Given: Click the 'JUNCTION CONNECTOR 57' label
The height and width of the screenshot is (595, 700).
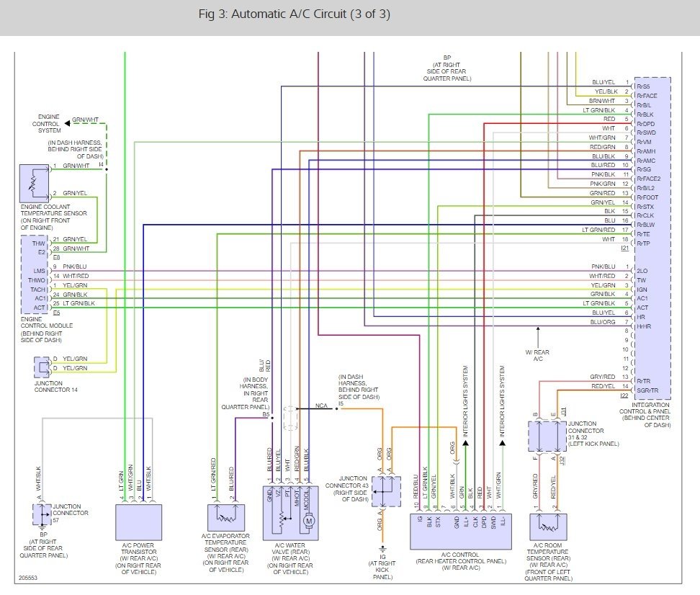Looking at the screenshot, I should coord(71,514).
